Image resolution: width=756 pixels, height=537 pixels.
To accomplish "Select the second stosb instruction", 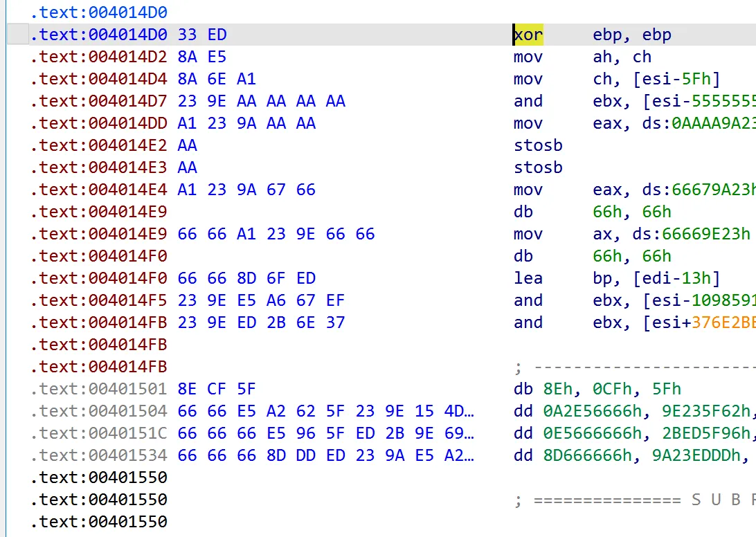I will 538,167.
